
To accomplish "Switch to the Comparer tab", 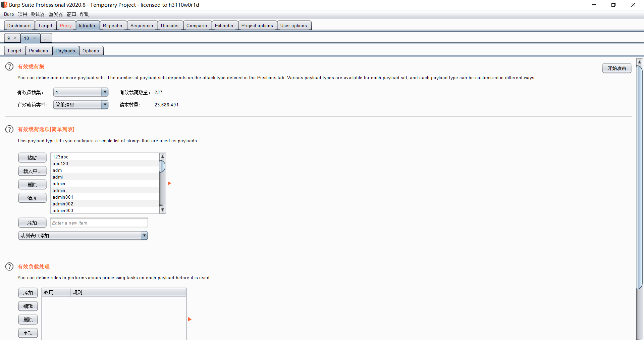I will [x=197, y=26].
